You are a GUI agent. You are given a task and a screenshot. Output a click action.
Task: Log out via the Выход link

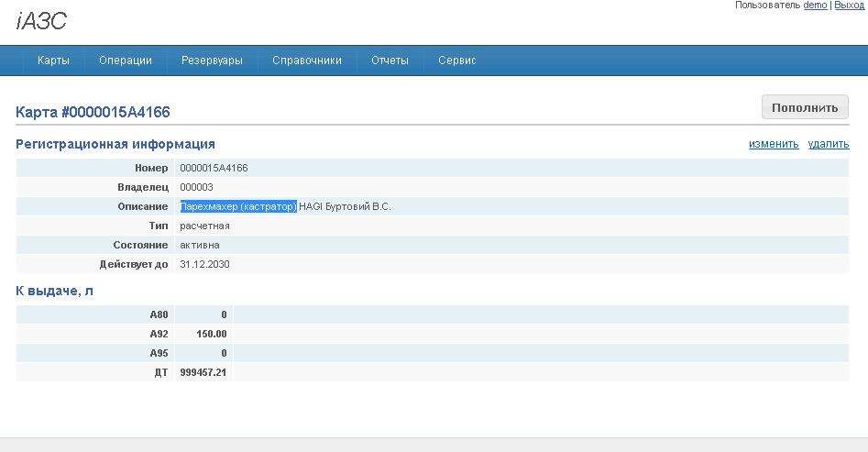pyautogui.click(x=849, y=6)
